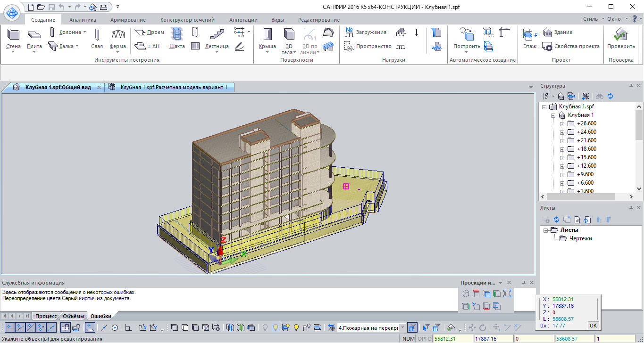Toggle the OPTO indicator in status bar
Screen dimensions: 644x343
[x=425, y=339]
